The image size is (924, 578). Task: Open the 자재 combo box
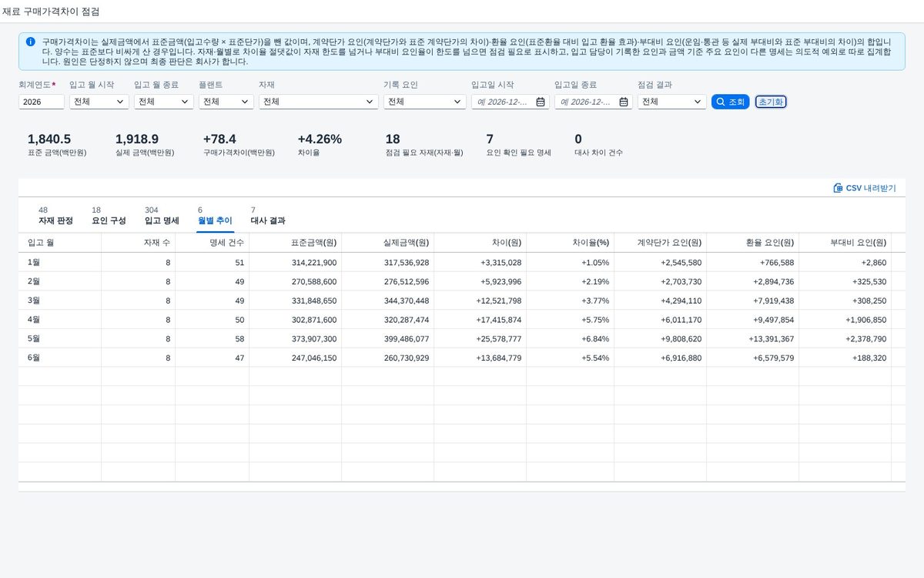coord(319,102)
